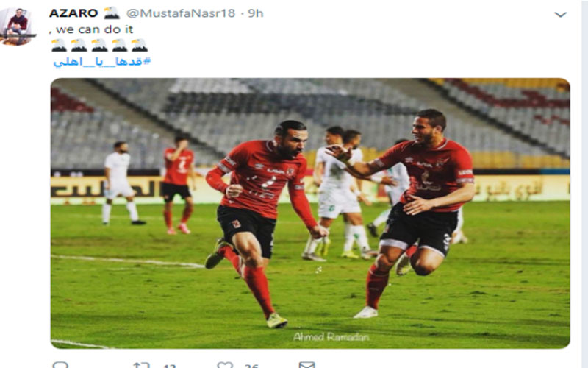Screen dimensions: 588x368
Task: Click the second eagle emoji in the row
Action: click(x=79, y=45)
